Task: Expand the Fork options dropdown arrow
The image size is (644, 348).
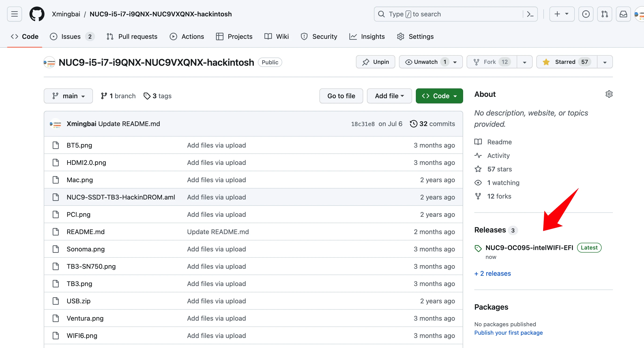Action: pyautogui.click(x=524, y=62)
